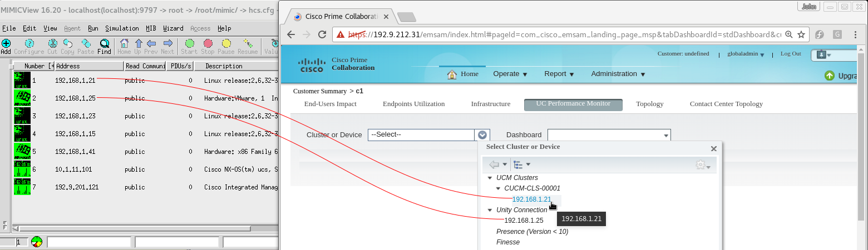
Task: Click the Log Out link
Action: (791, 54)
